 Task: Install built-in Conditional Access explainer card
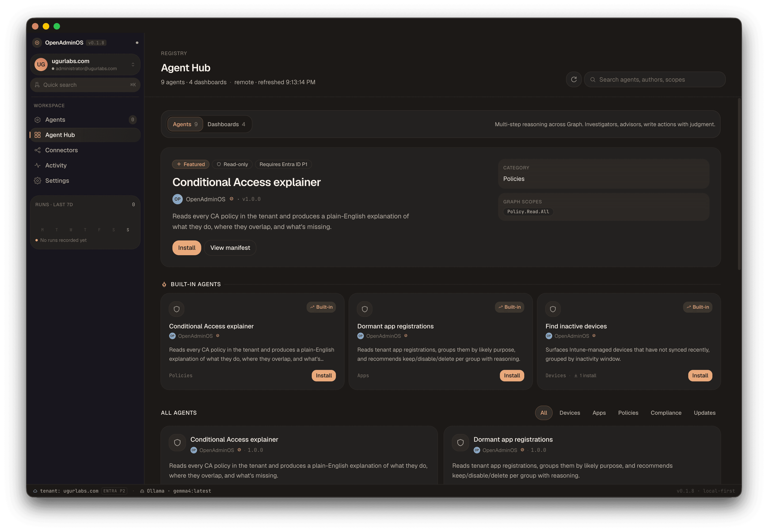324,375
